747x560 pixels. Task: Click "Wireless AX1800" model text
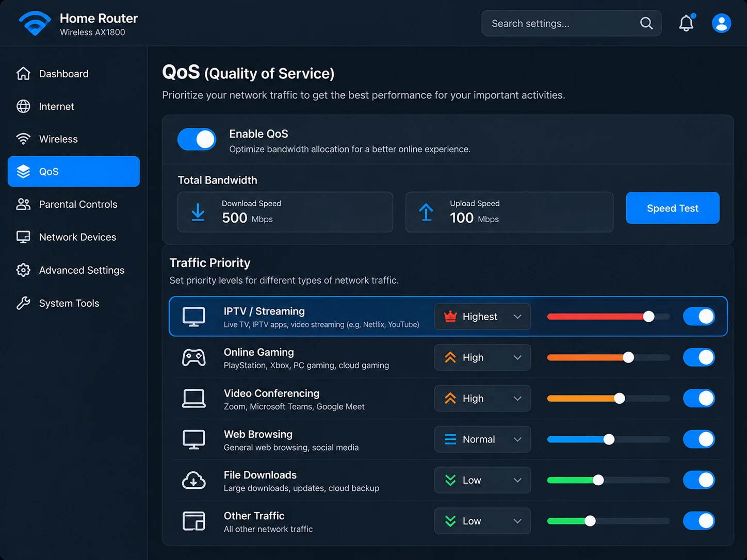[x=92, y=32]
